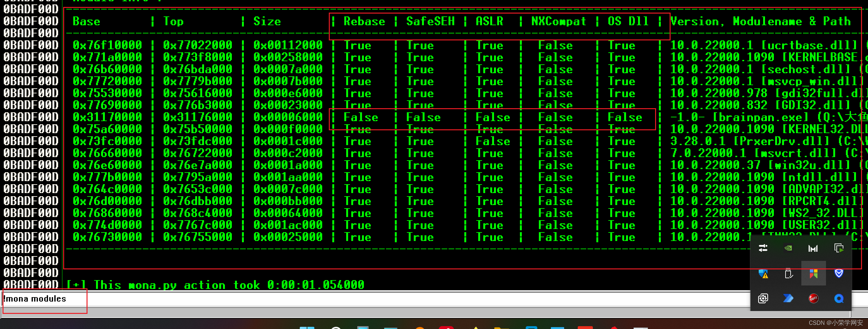Click the Rebase column header
868x329 pixels.
click(364, 21)
